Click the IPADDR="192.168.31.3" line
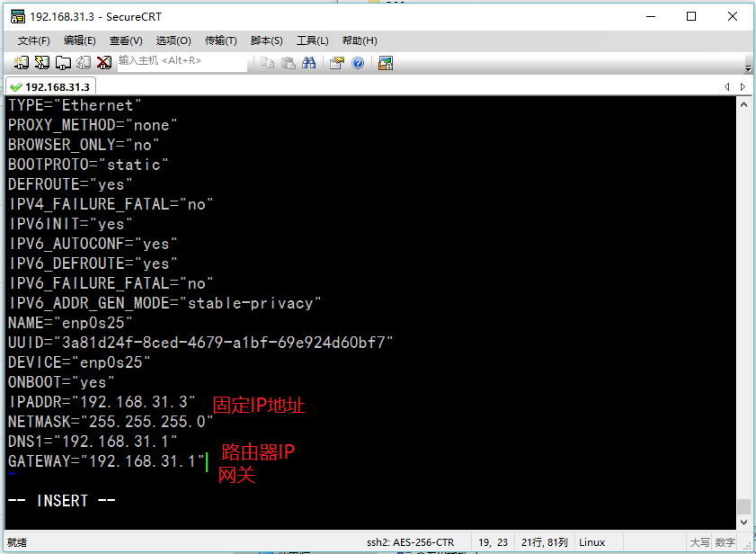 102,402
